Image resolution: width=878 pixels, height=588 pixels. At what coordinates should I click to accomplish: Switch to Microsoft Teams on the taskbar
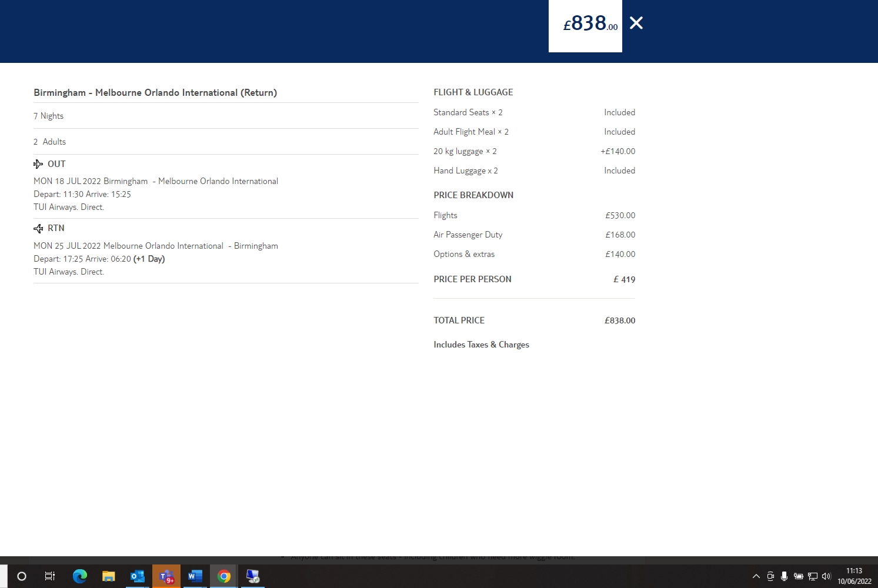click(x=166, y=576)
